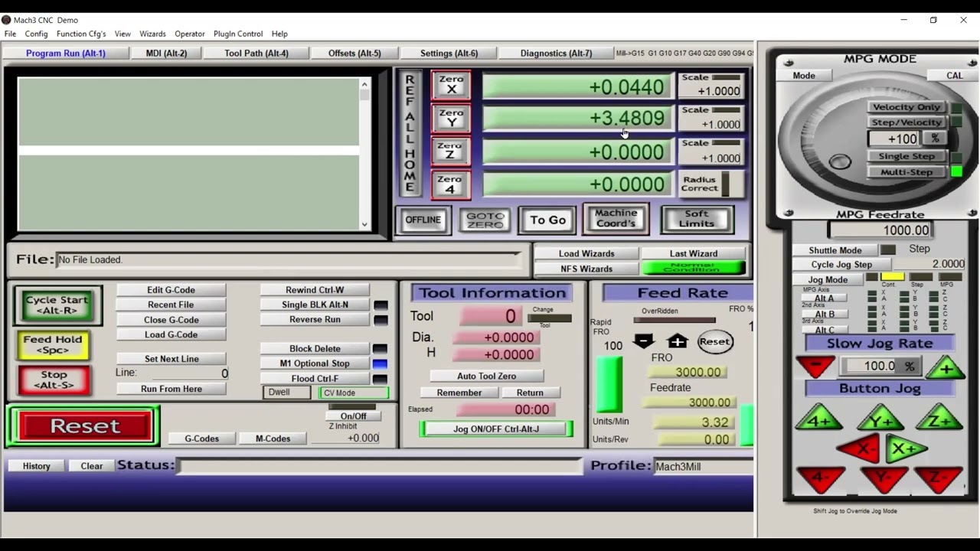Open the Operator menu
Image resolution: width=980 pixels, height=551 pixels.
pyautogui.click(x=189, y=34)
